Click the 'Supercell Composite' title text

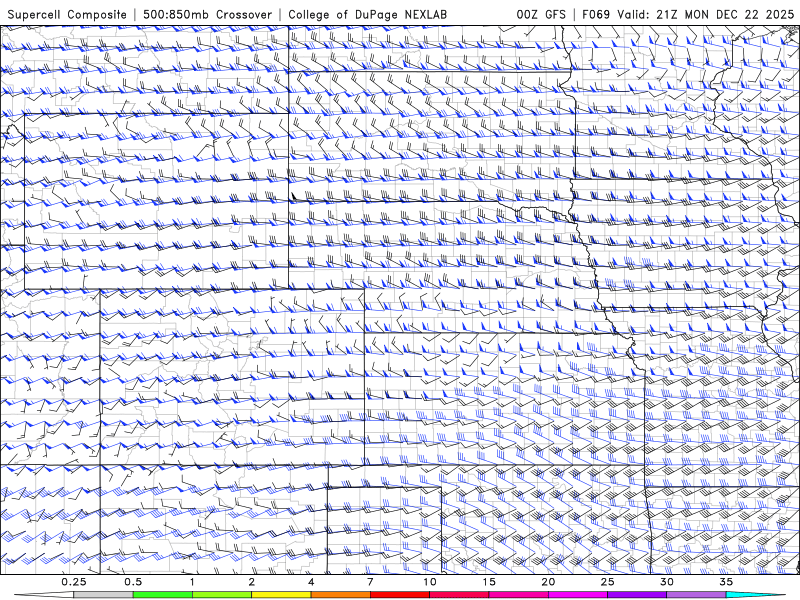pos(67,14)
